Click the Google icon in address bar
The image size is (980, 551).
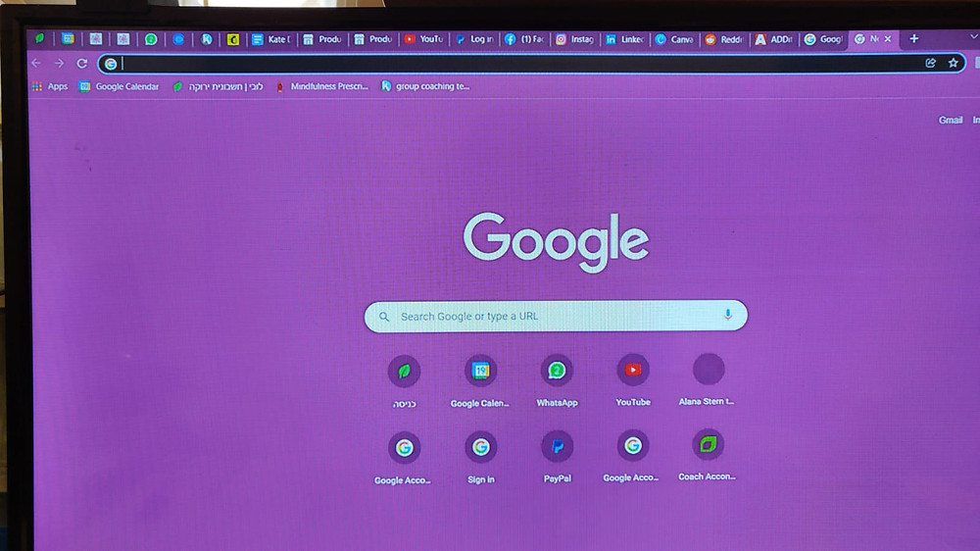tap(111, 64)
